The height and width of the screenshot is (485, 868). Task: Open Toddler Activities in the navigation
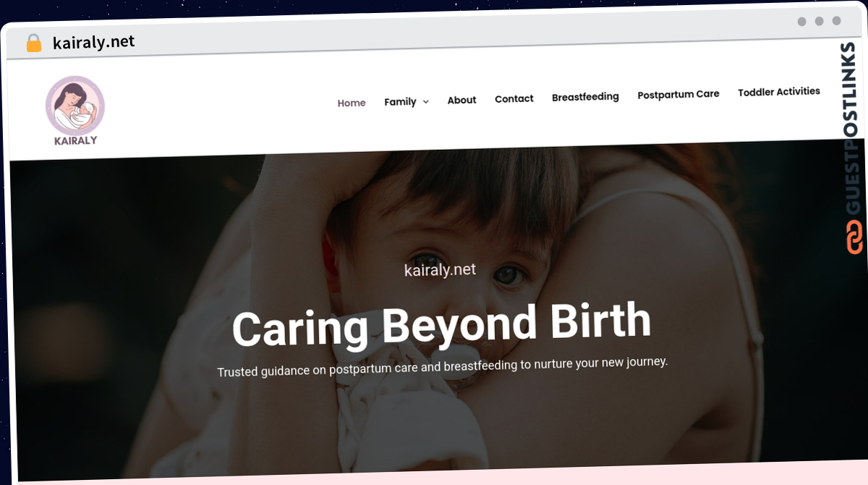point(779,92)
